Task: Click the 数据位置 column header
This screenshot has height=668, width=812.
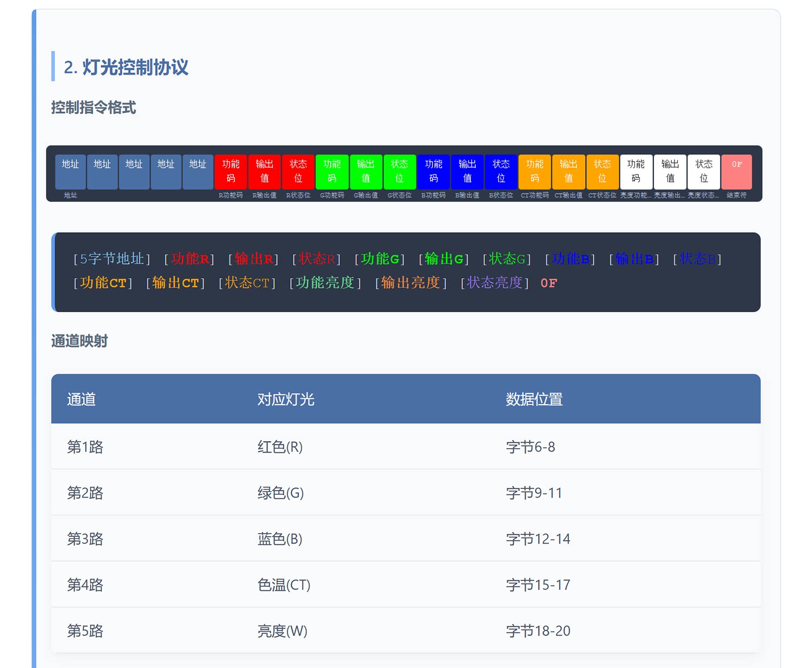Action: [x=534, y=400]
